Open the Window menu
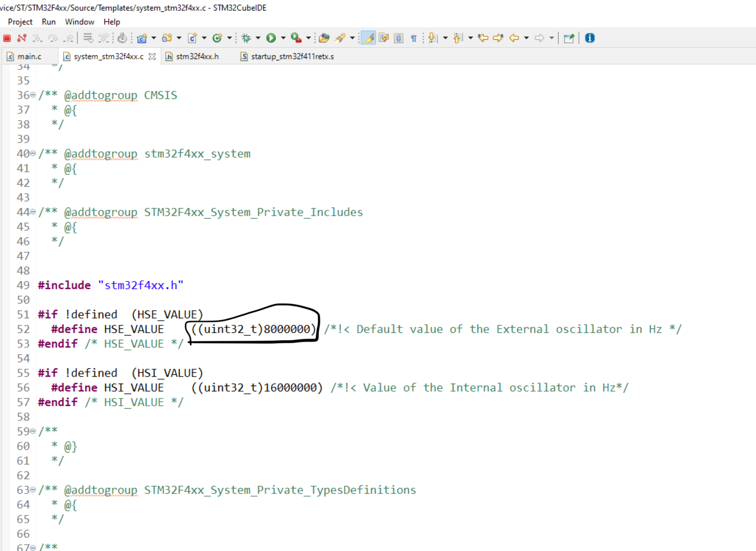 pos(79,22)
